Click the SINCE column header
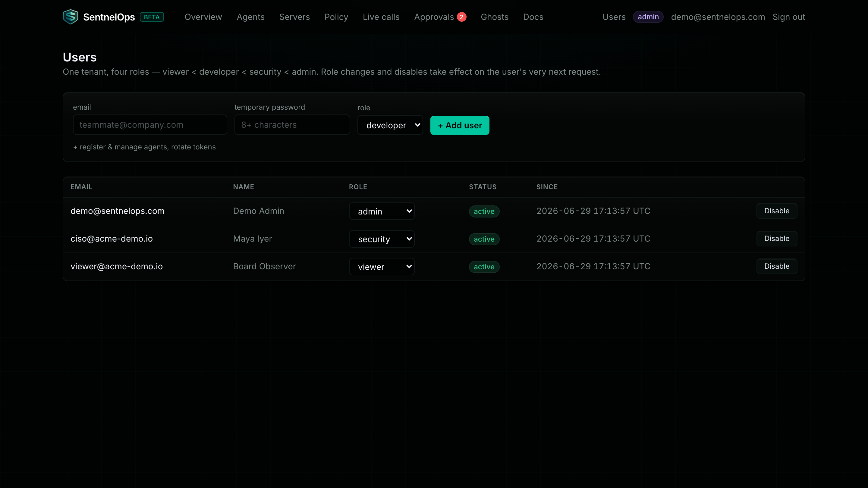The height and width of the screenshot is (488, 868). coord(547,186)
